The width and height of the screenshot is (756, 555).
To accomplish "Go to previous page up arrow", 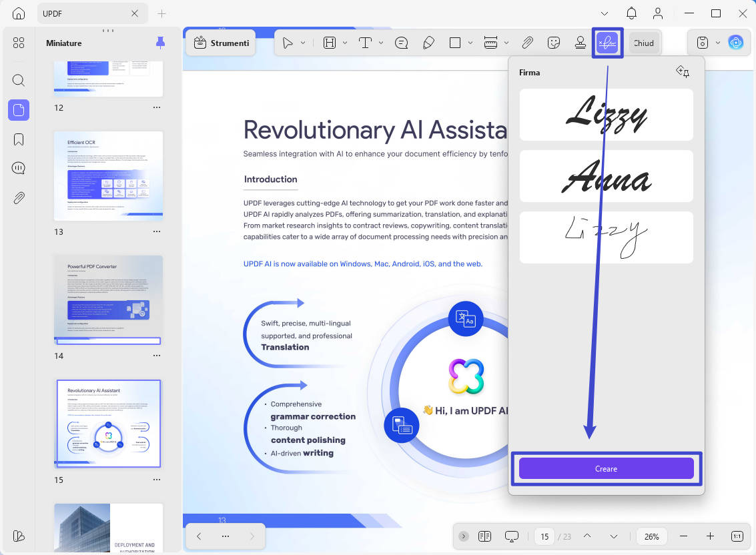I will click(587, 536).
